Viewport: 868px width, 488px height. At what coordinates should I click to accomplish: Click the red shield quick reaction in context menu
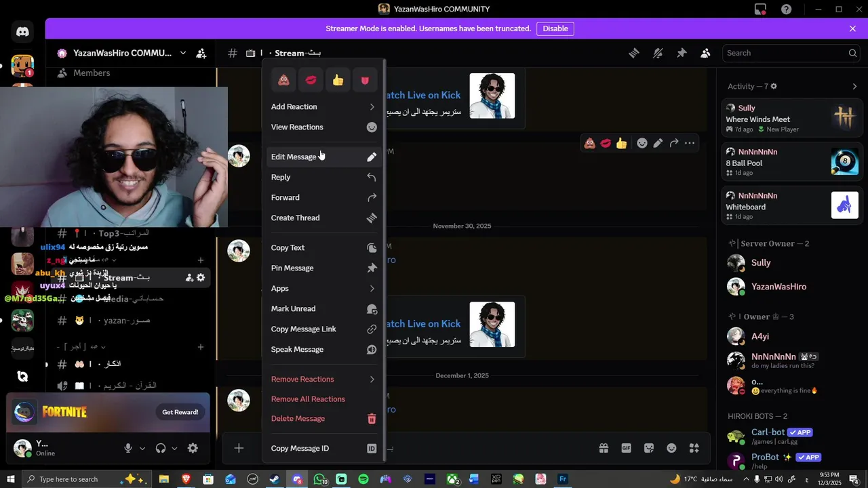coord(365,80)
